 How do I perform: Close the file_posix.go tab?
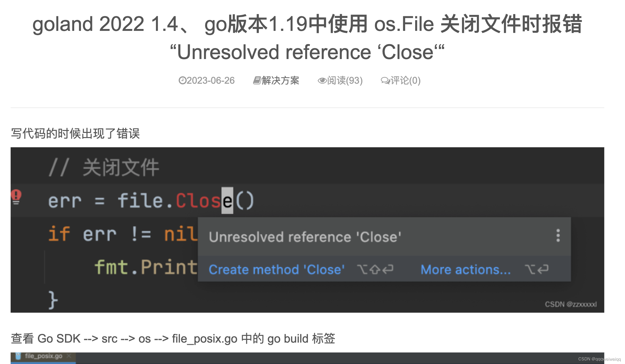click(69, 356)
